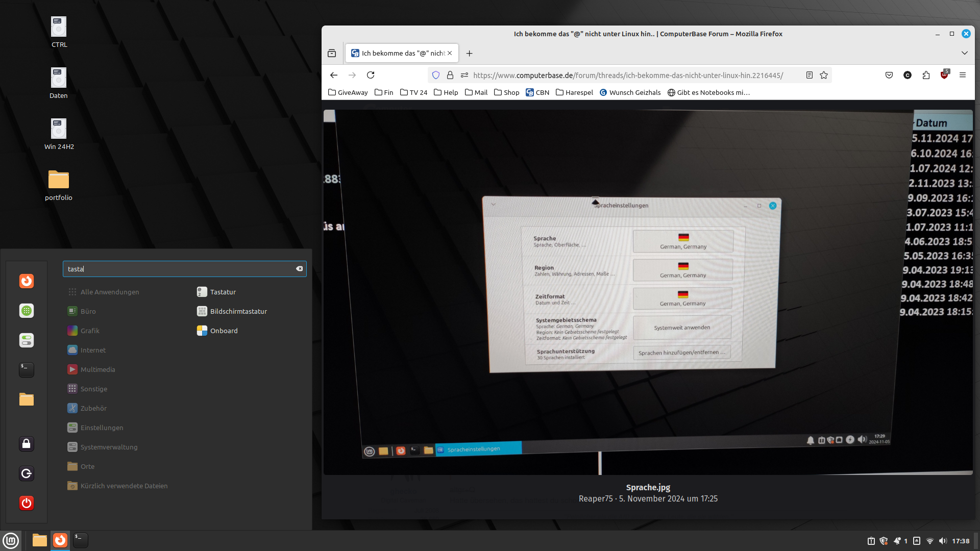The height and width of the screenshot is (551, 980).
Task: Click the red shutdown icon in menu sidebar
Action: point(27,503)
